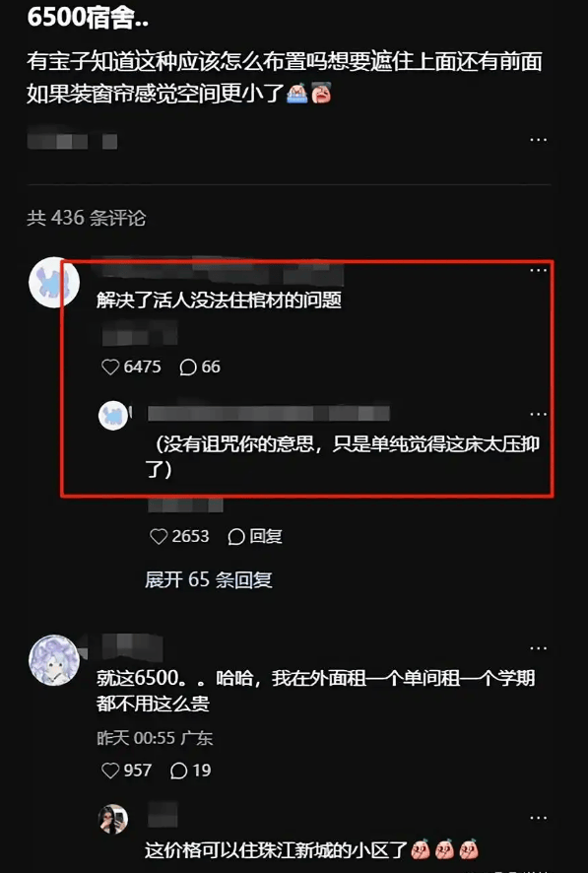Viewport: 588px width, 873px height.
Task: Open the 19 replies on the 6500 comment
Action: coord(191,771)
